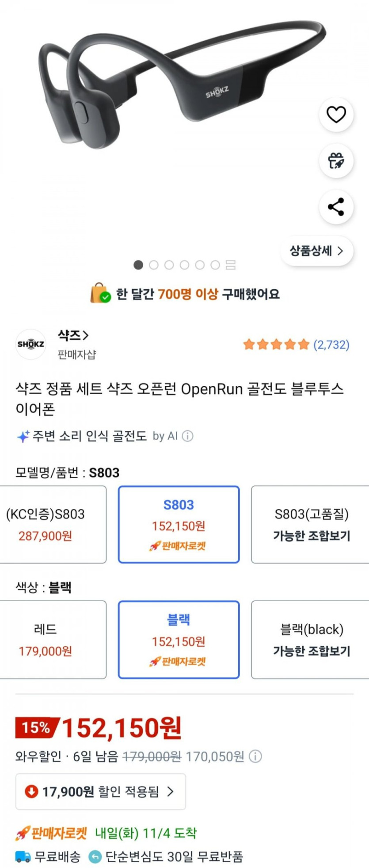
Task: Go to the second image page dot
Action: click(154, 265)
